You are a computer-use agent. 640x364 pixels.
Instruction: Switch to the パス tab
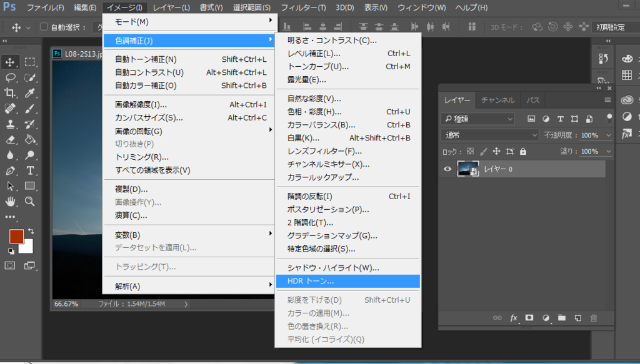tap(532, 100)
